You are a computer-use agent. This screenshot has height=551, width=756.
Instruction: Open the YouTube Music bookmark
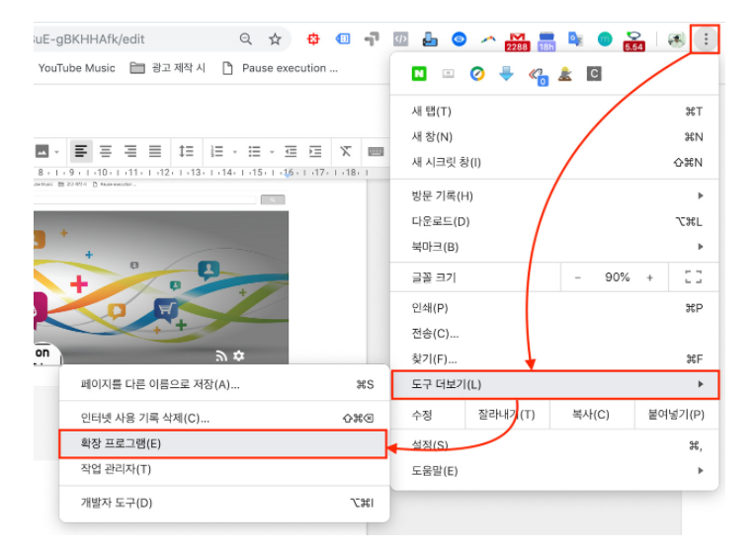pos(77,68)
